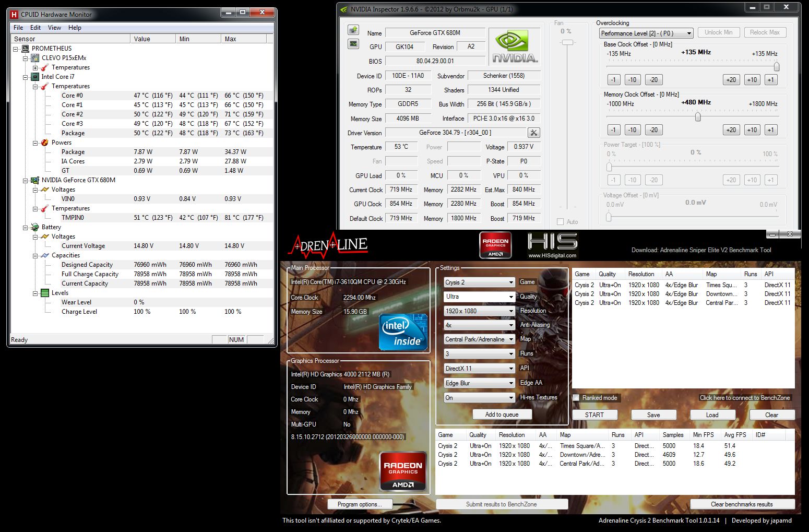Image resolution: width=809 pixels, height=532 pixels.
Task: Click the Powers flame icon
Action: pos(45,142)
